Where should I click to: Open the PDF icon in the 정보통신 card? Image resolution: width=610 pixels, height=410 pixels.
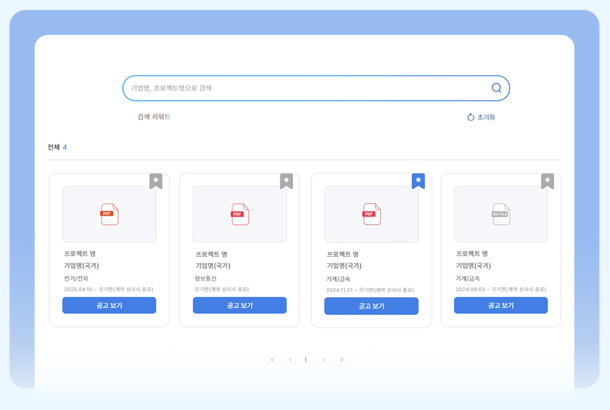coord(239,214)
